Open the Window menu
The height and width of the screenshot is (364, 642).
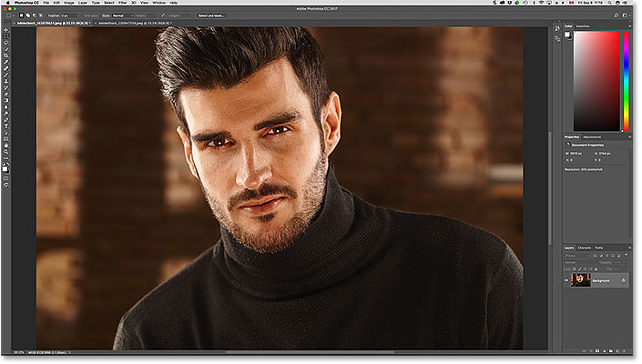point(159,3)
